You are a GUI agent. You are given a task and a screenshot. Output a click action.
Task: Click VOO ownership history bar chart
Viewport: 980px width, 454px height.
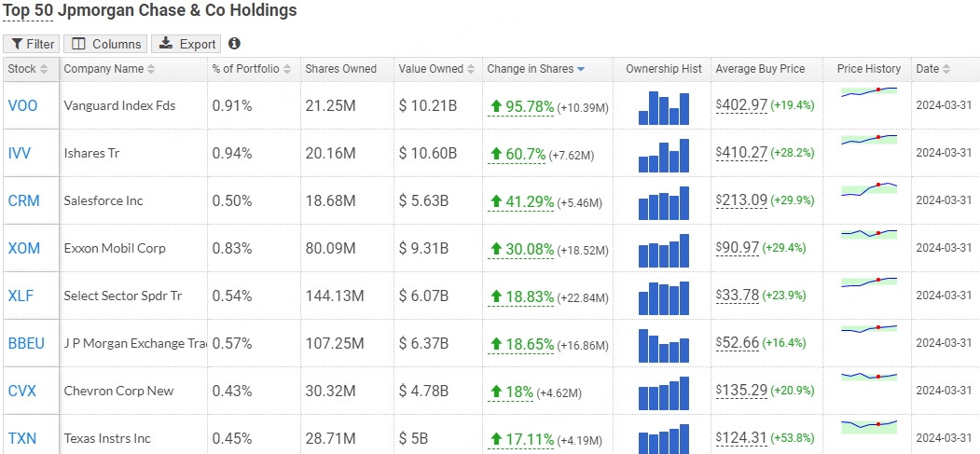pos(663,108)
